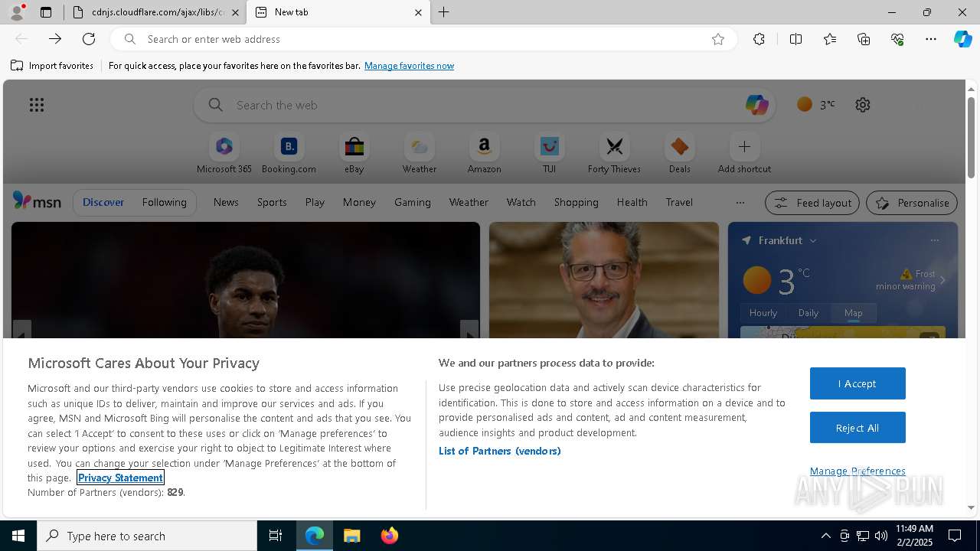The height and width of the screenshot is (551, 980).
Task: Launch the Copilot sidebar icon
Action: coord(963,39)
